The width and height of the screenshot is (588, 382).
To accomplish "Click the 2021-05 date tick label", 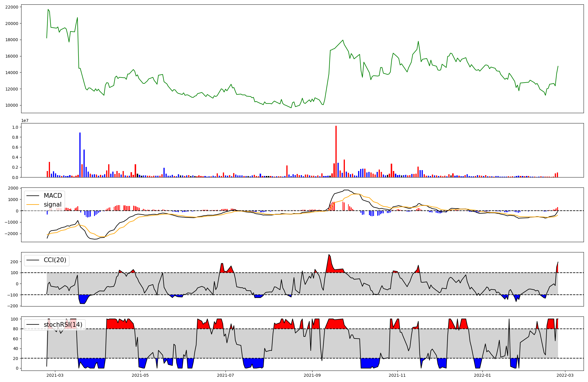I will [140, 375].
